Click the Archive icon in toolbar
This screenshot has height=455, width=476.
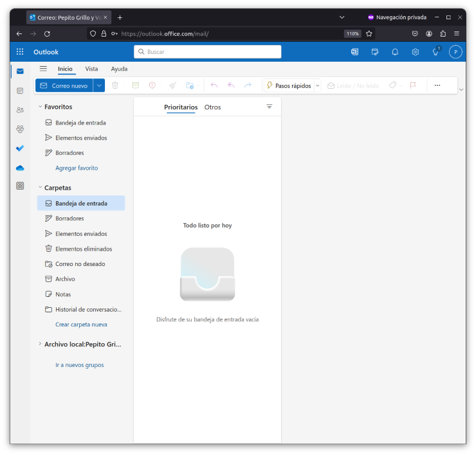pos(136,85)
